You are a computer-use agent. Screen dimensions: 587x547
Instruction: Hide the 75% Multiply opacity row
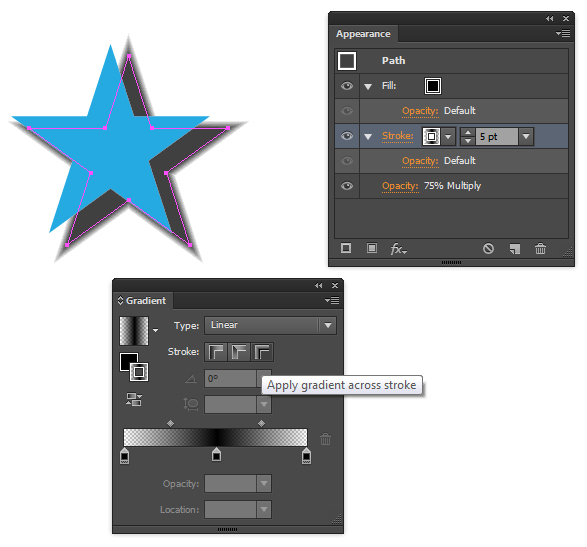pyautogui.click(x=347, y=186)
